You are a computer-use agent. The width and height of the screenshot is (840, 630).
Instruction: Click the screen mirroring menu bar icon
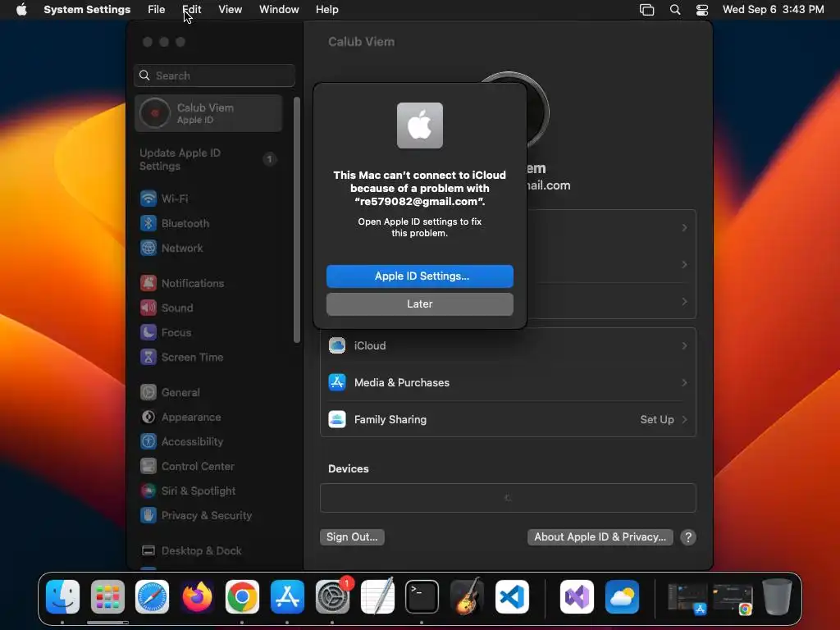[646, 10]
